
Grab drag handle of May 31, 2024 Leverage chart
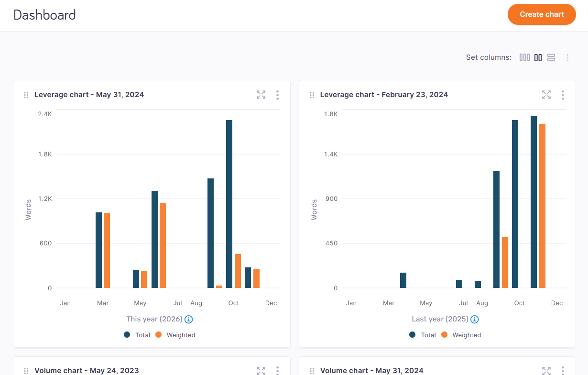pos(26,95)
